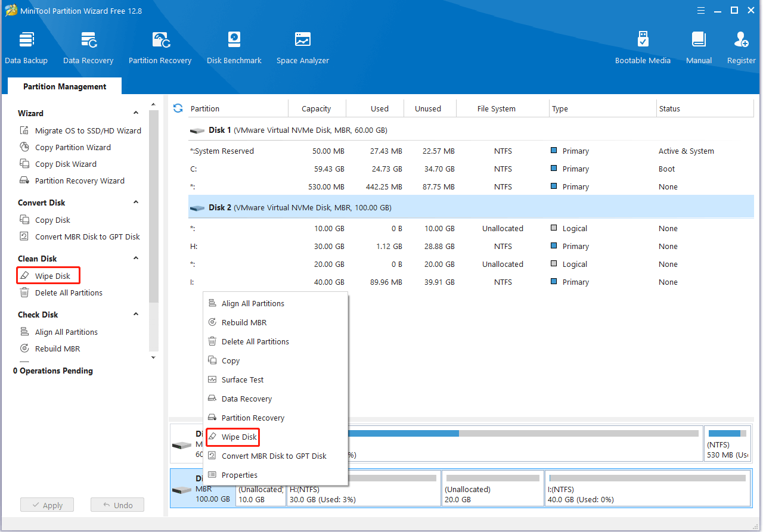The image size is (763, 532).
Task: Start Copy Disk Wizard
Action: click(58, 164)
